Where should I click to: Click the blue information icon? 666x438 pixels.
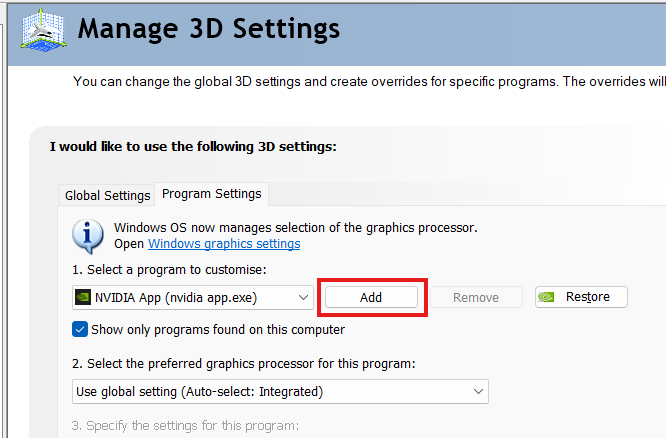(x=89, y=235)
